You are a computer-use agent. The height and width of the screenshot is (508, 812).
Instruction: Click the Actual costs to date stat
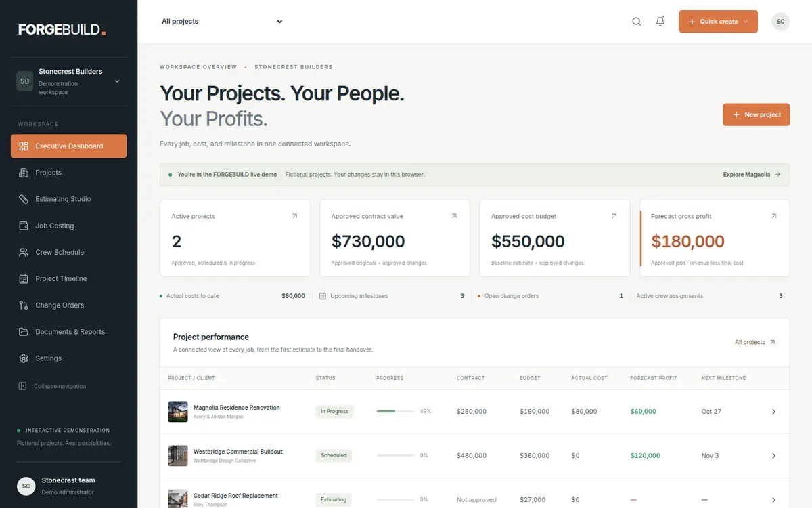click(232, 296)
